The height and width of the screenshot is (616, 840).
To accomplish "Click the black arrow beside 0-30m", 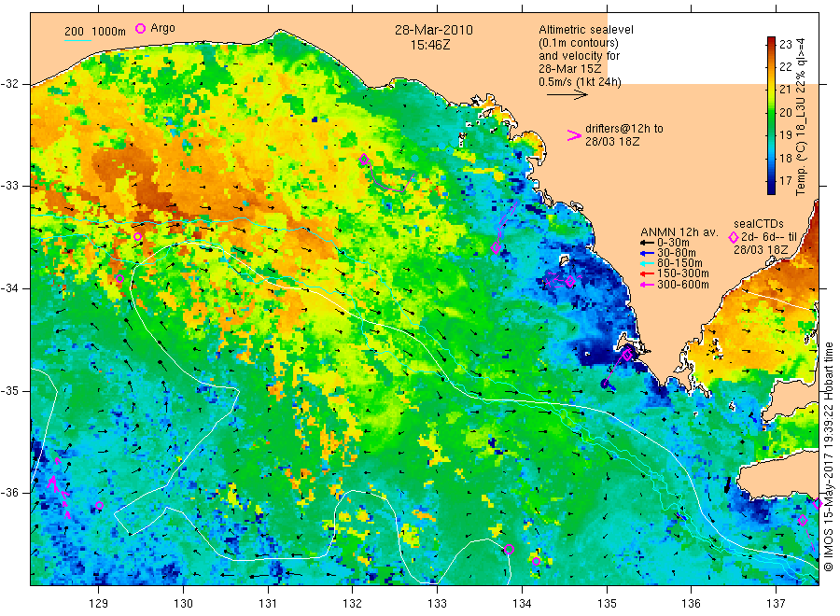I will (647, 243).
